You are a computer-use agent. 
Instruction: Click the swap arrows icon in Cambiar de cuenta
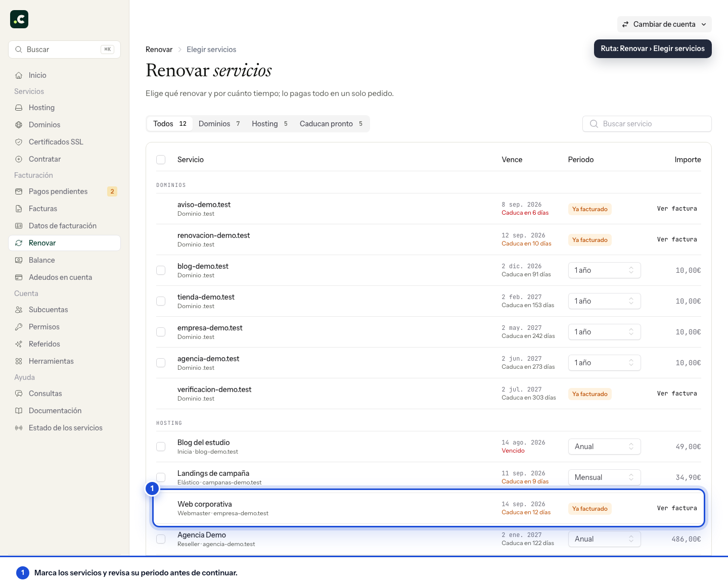coord(625,24)
